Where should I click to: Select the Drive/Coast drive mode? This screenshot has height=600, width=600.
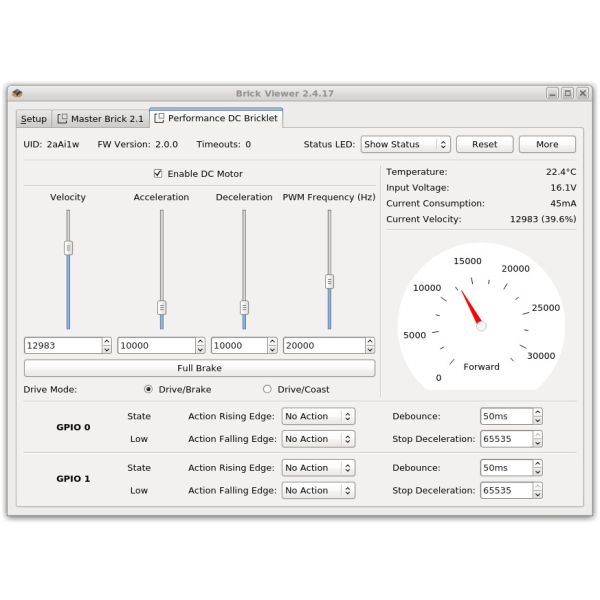267,389
